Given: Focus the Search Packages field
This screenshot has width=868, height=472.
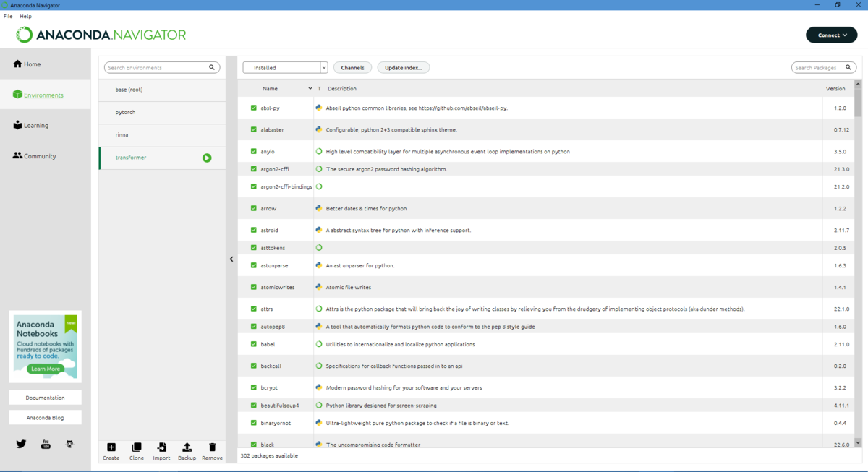Looking at the screenshot, I should click(824, 67).
